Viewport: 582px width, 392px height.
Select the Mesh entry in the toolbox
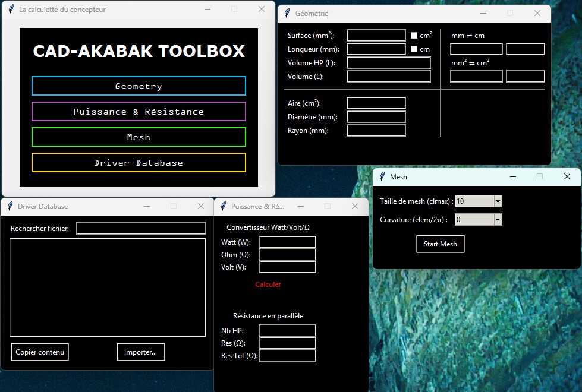pyautogui.click(x=139, y=137)
